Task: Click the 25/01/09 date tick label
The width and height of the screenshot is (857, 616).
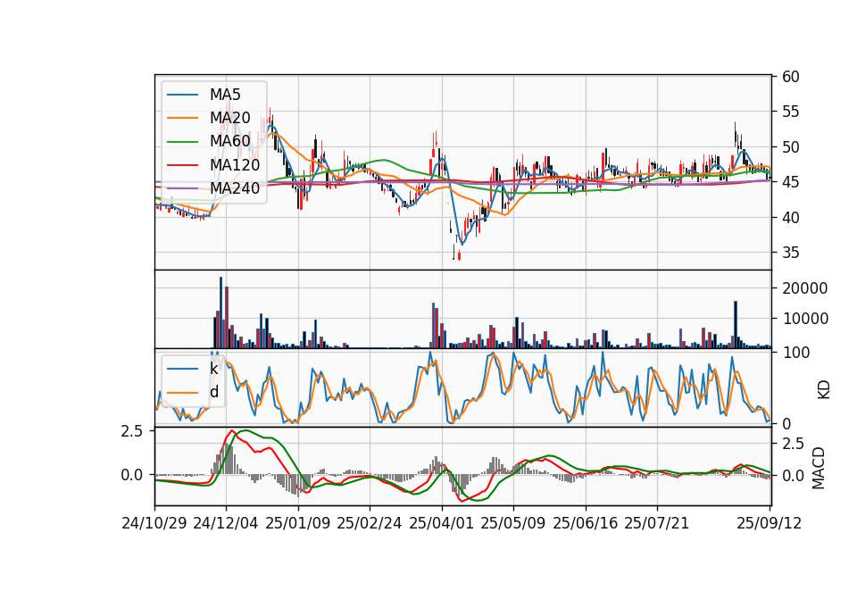Action: [x=298, y=523]
